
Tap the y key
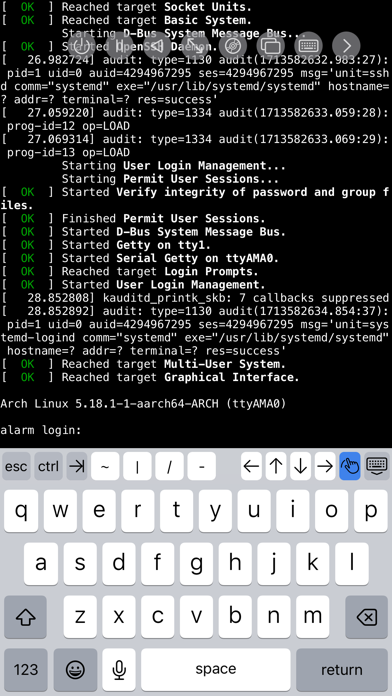tap(215, 510)
